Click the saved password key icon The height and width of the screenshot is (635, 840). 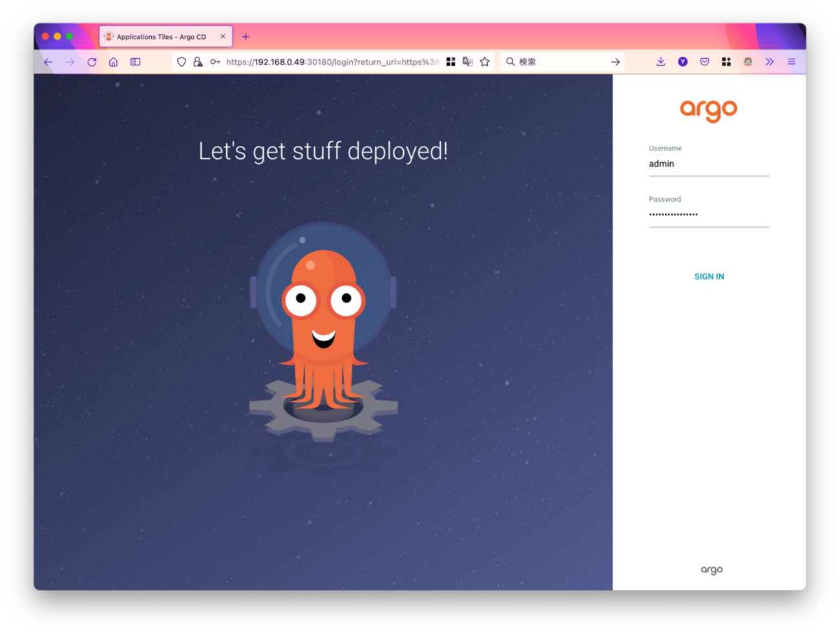point(215,62)
